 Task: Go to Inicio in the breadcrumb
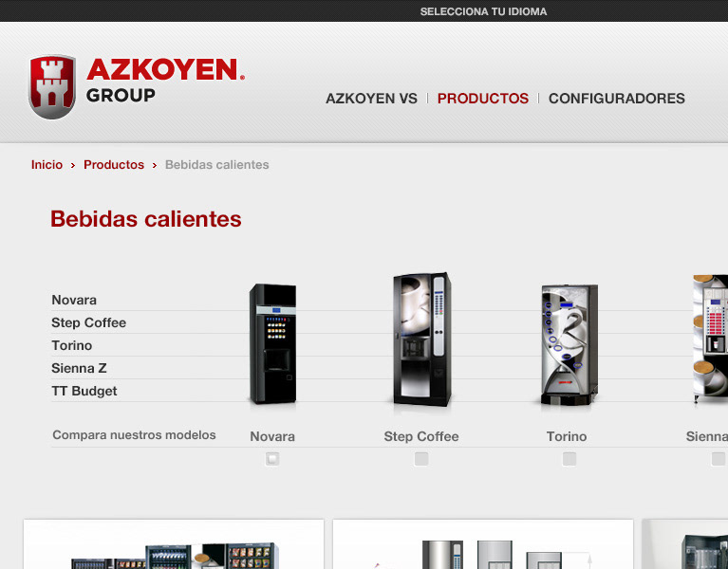pos(47,165)
